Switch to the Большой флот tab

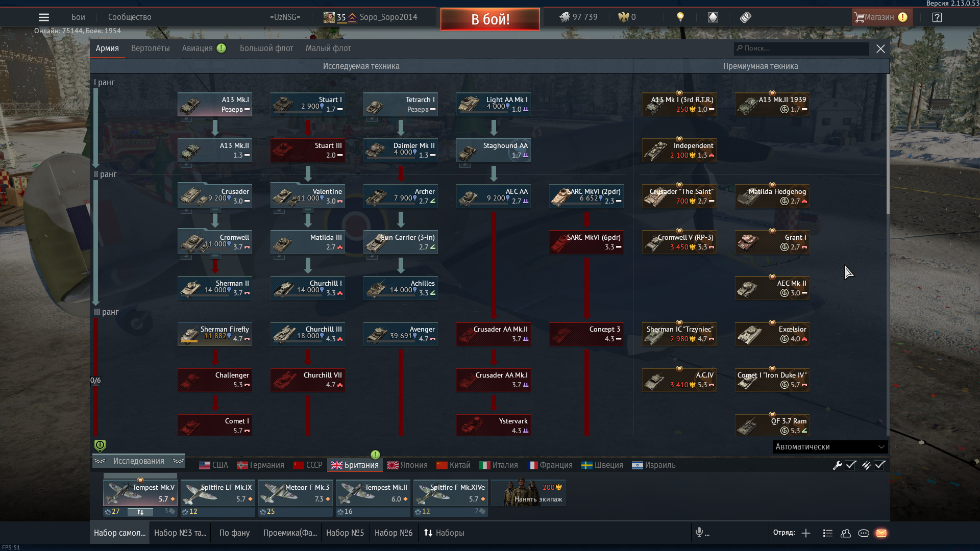click(266, 48)
